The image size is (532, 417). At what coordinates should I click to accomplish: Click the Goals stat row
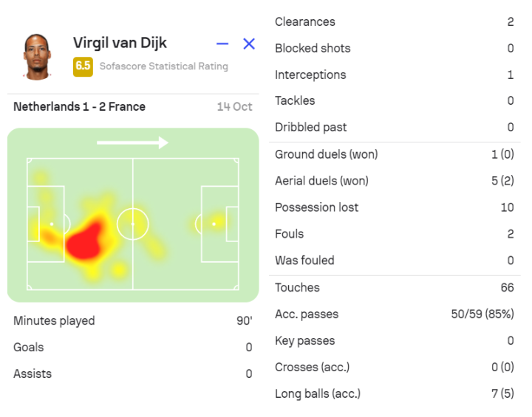click(x=133, y=348)
